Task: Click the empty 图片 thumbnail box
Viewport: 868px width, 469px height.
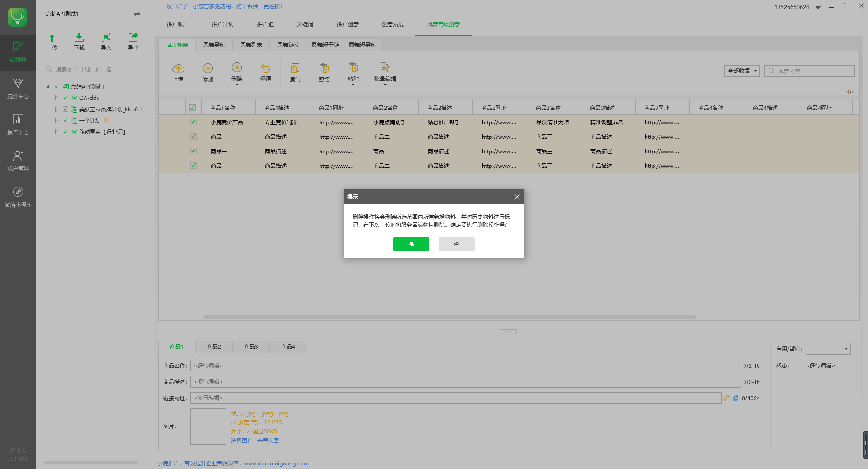Action: (x=208, y=426)
